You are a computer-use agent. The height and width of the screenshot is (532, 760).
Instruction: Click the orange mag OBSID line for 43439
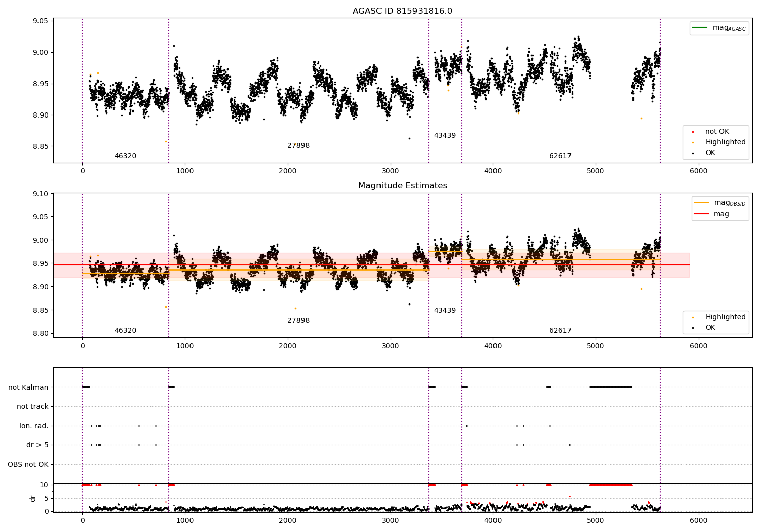445,252
